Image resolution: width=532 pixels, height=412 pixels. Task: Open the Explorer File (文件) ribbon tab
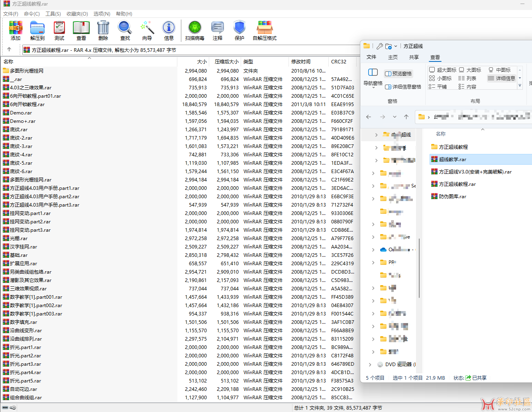coord(371,57)
